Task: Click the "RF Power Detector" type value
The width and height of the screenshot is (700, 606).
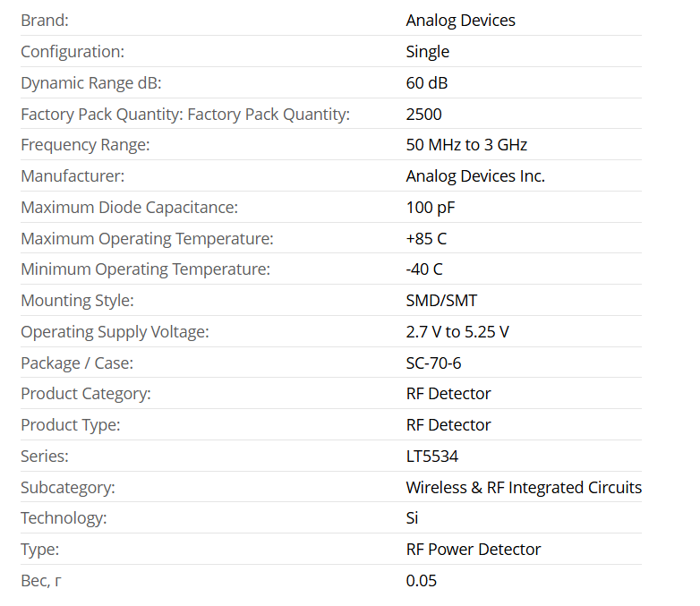Action: [474, 550]
